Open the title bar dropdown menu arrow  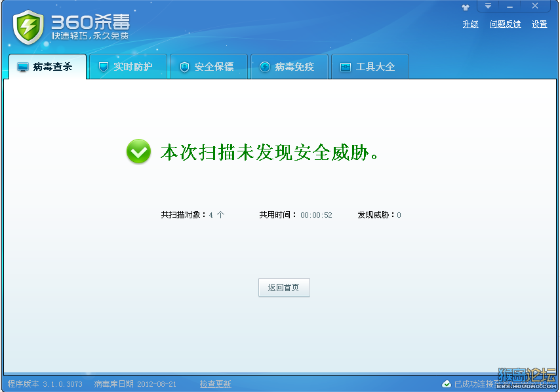click(x=488, y=6)
